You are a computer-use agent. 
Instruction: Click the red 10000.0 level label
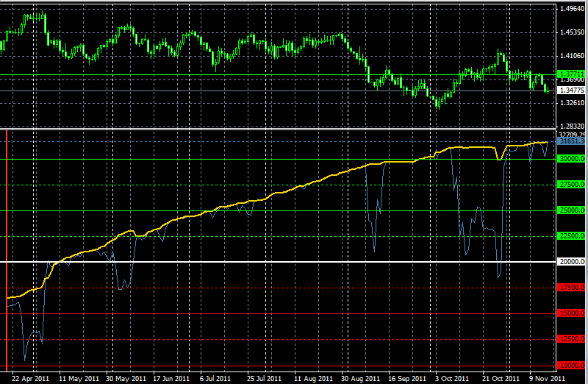click(x=572, y=365)
